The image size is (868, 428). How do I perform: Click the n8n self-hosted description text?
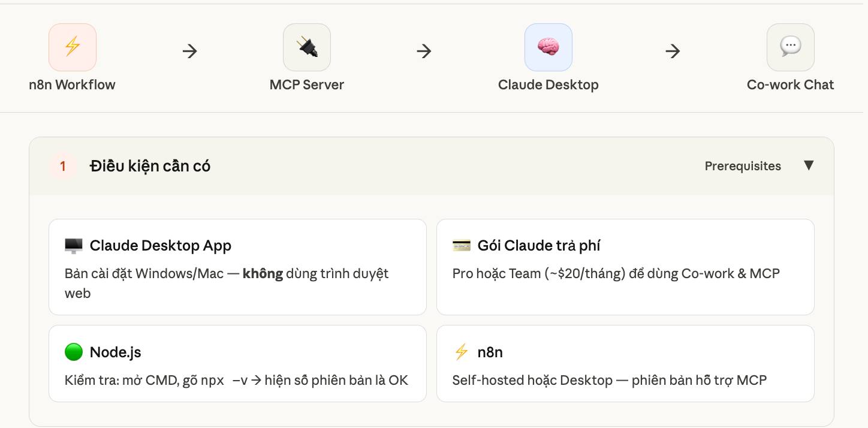pos(610,380)
